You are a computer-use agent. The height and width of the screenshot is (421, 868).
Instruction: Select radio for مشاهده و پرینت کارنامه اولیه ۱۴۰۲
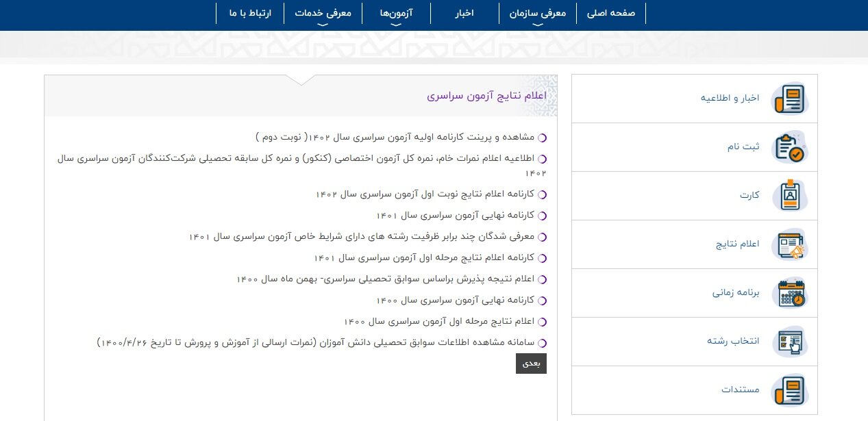pyautogui.click(x=543, y=138)
